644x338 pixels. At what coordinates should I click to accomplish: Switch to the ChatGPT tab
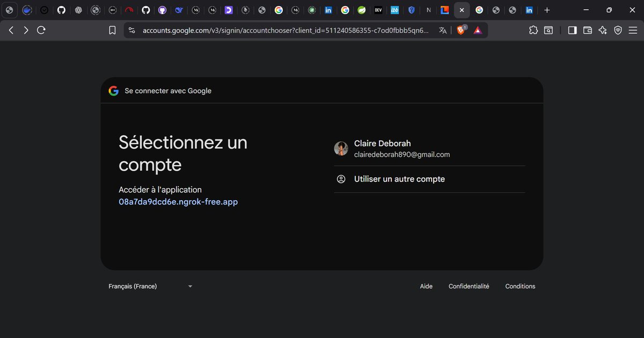78,10
